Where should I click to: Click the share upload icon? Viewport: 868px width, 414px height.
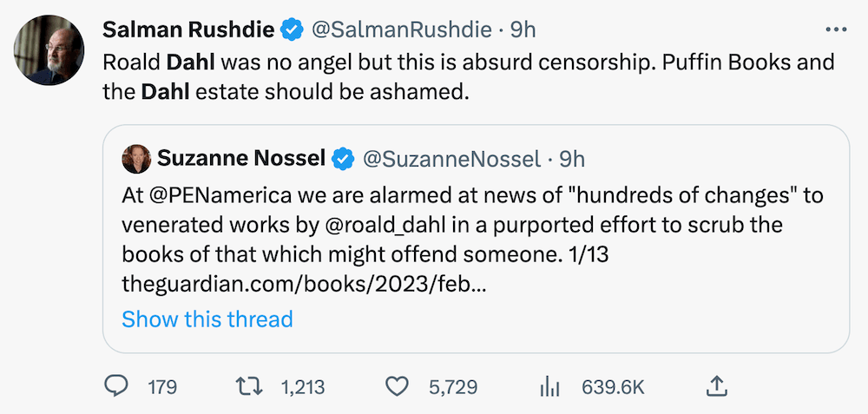click(x=719, y=386)
